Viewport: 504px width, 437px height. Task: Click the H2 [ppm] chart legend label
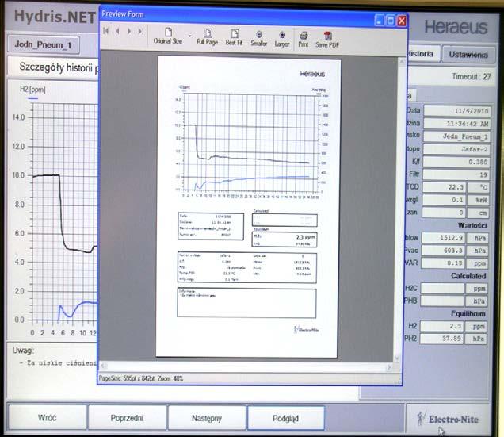(32, 90)
